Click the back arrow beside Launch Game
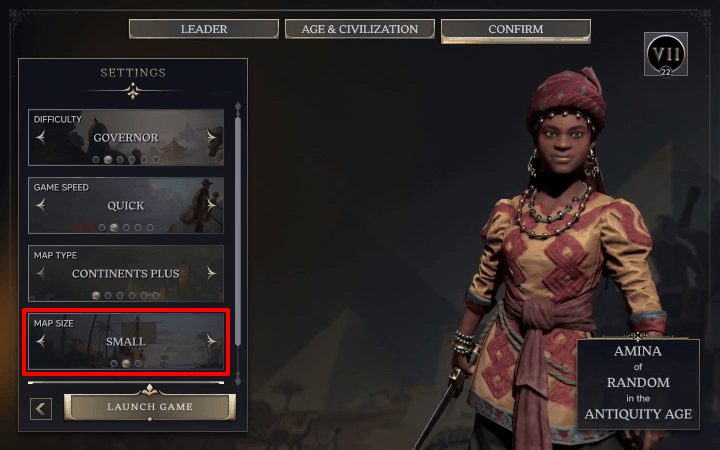 click(41, 408)
